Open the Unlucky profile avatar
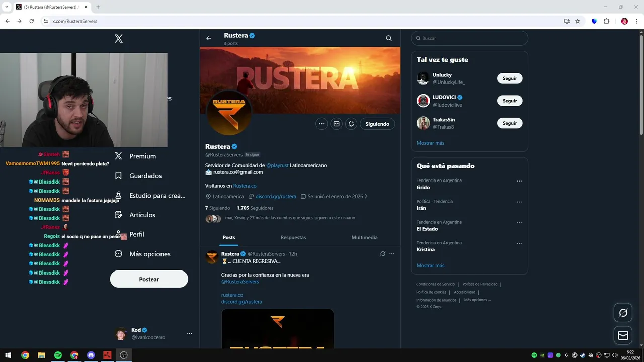Screen dimensions: 644x362 pyautogui.click(x=423, y=78)
